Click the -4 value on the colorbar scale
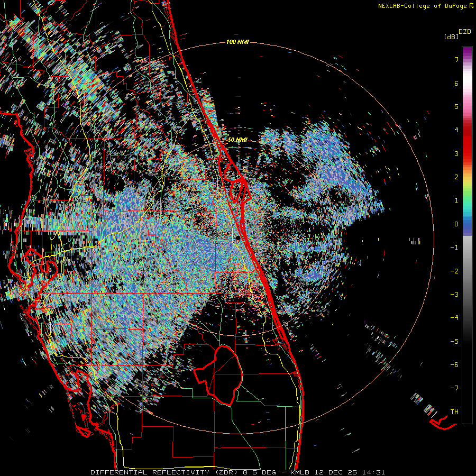 (454, 318)
